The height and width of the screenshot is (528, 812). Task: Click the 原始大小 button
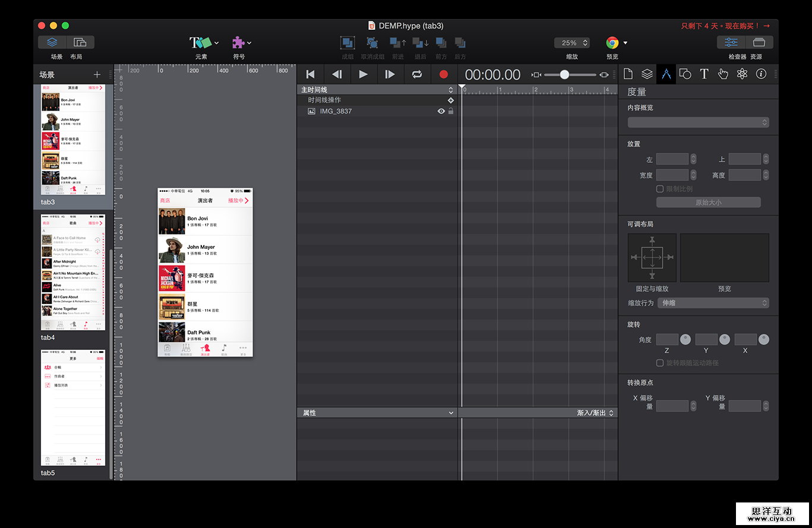pos(708,203)
